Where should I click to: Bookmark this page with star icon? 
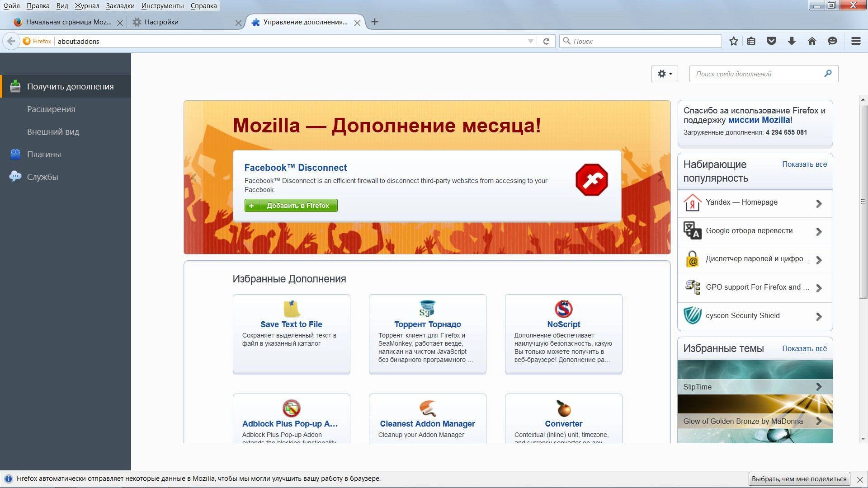[733, 41]
